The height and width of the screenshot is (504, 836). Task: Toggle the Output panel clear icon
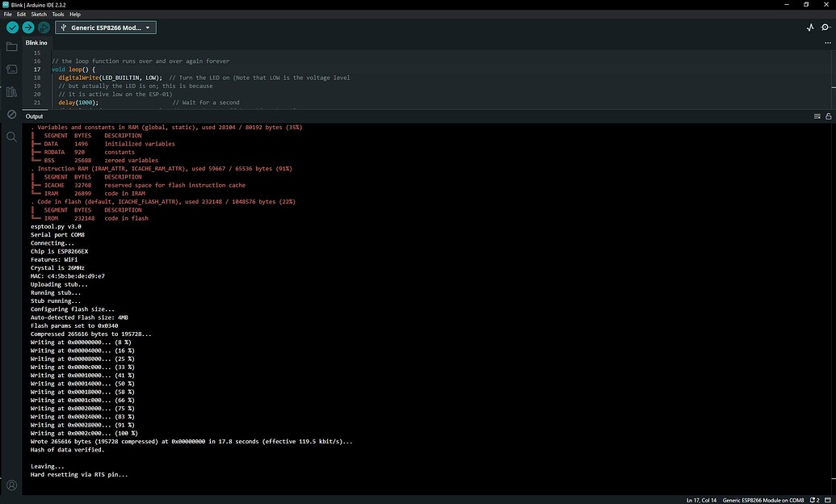[x=817, y=115]
